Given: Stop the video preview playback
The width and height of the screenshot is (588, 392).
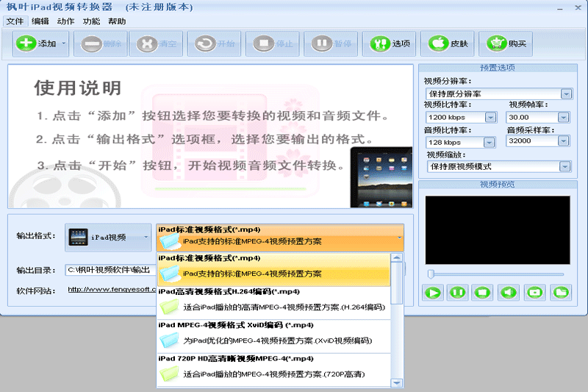Looking at the screenshot, I should [483, 293].
